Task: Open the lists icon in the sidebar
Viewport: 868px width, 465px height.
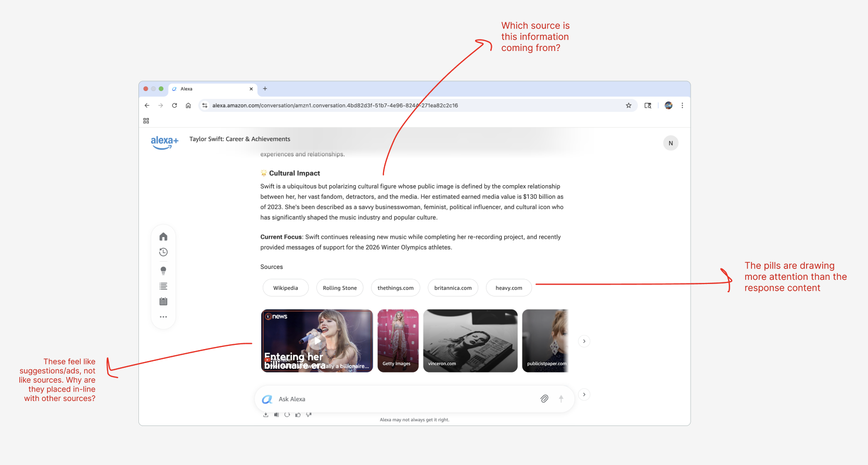Action: [x=163, y=286]
